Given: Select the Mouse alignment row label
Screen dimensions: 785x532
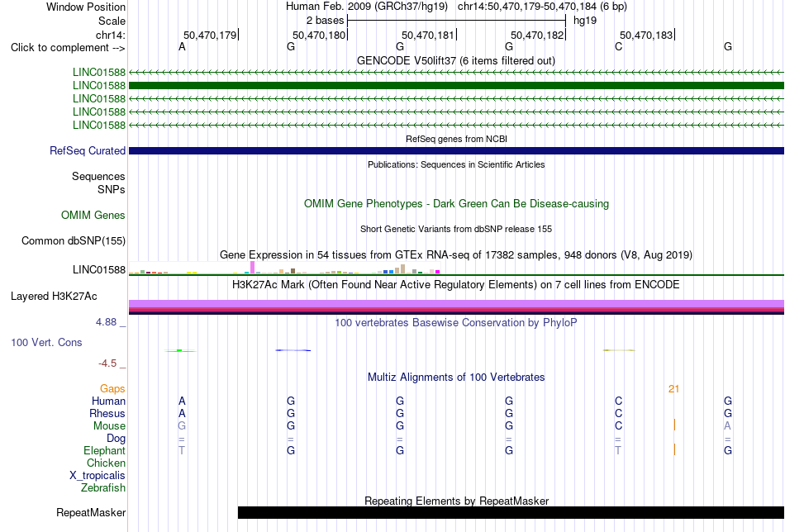Looking at the screenshot, I should [x=109, y=426].
